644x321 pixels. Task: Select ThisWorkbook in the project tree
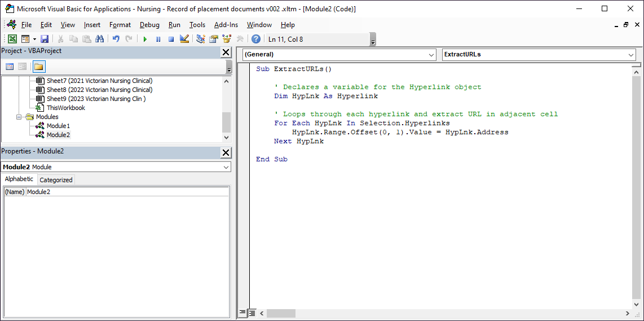point(66,108)
